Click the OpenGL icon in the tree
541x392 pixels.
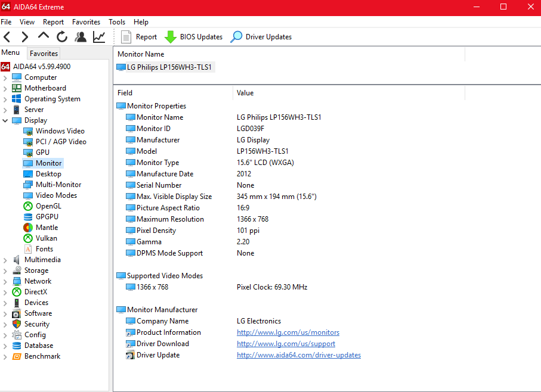click(x=28, y=206)
